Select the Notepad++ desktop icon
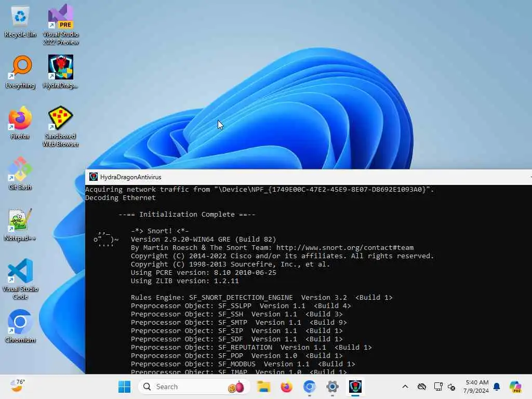The image size is (532, 399). tap(20, 224)
